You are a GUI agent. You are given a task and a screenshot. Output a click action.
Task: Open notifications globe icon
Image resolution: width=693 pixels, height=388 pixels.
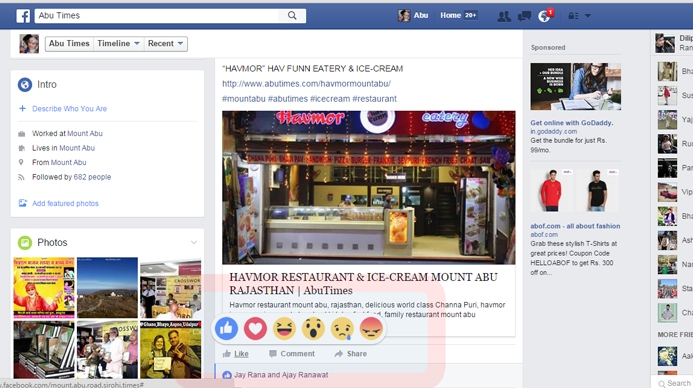click(544, 16)
